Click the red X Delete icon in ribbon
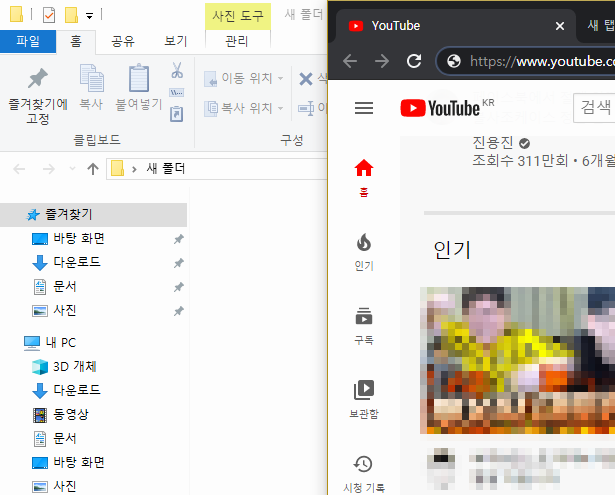This screenshot has height=495, width=615. coord(306,78)
